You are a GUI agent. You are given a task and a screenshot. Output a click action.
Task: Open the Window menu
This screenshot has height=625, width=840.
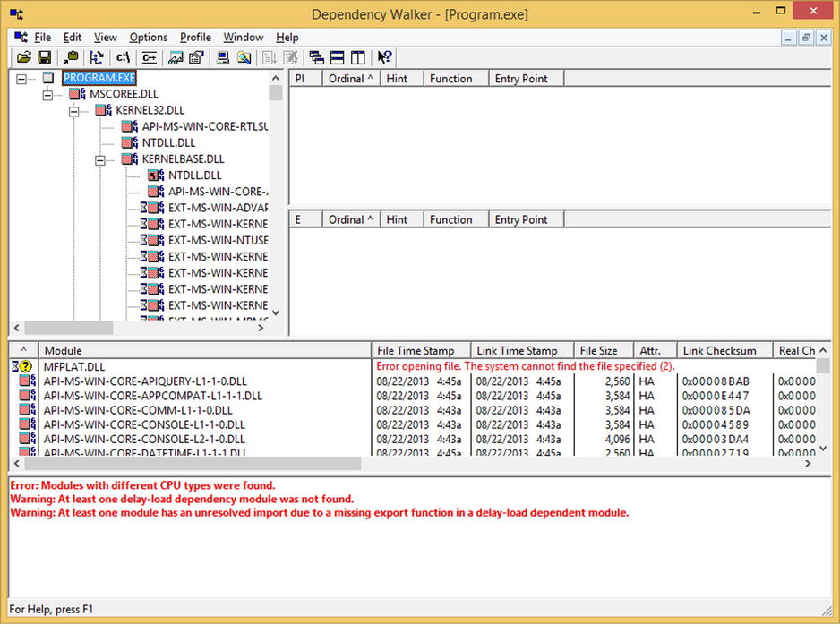(x=244, y=37)
